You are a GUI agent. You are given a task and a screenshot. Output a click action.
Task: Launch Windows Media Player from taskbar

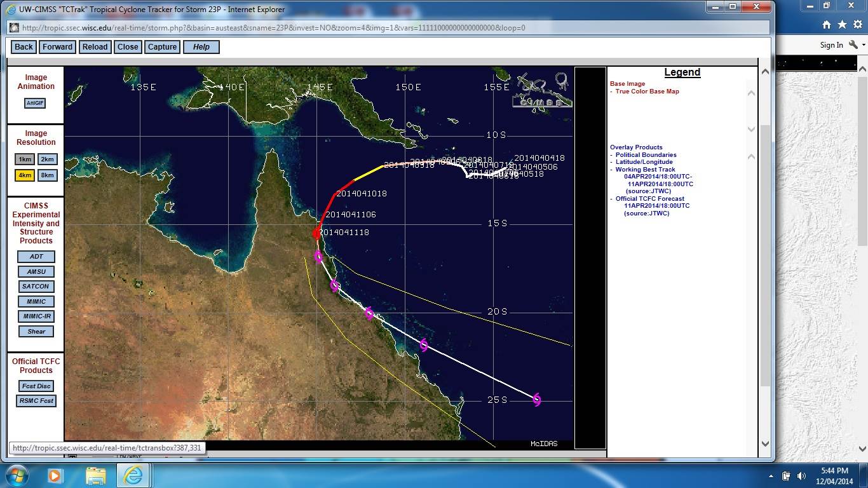[x=55, y=475]
